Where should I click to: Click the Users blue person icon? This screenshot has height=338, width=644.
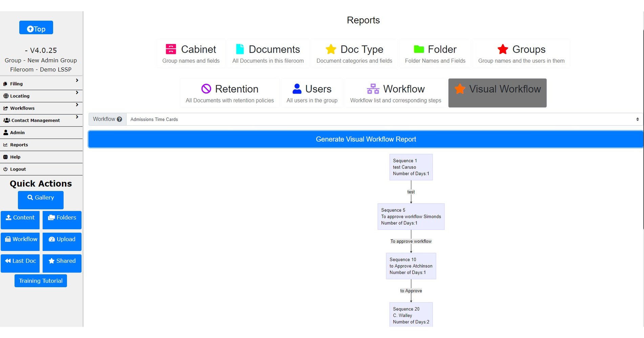[297, 89]
